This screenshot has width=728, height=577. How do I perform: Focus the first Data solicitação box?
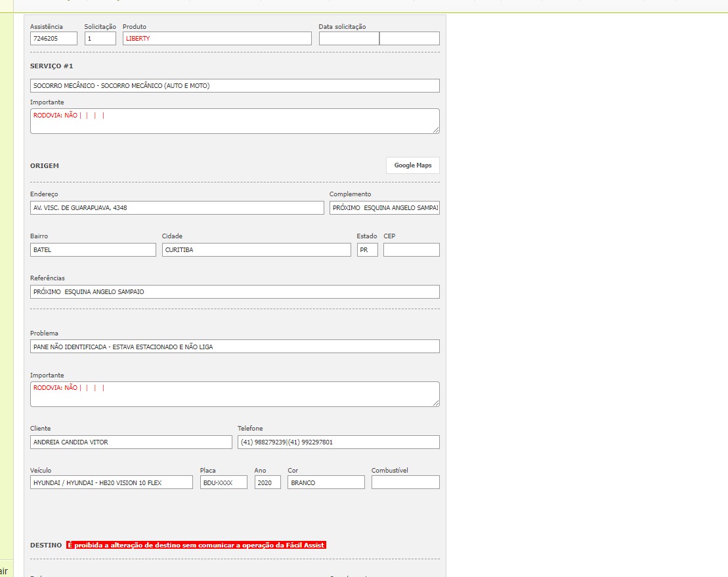349,39
